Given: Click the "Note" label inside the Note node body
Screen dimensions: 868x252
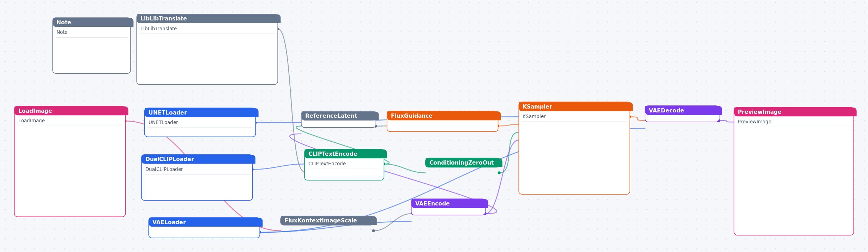Looking at the screenshot, I should click(62, 32).
